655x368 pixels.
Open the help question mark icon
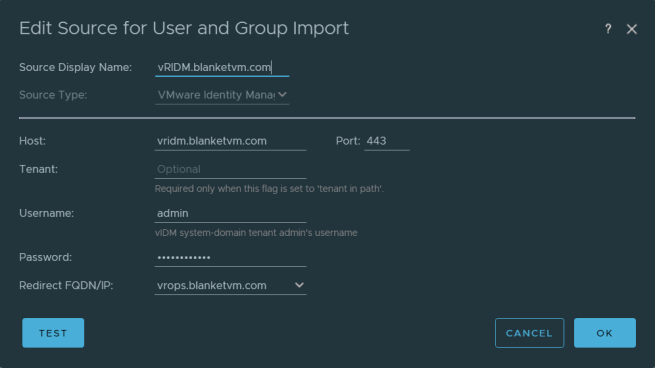click(x=608, y=29)
